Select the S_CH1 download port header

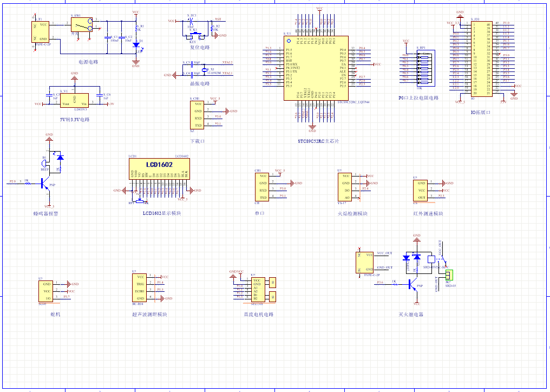[197, 115]
